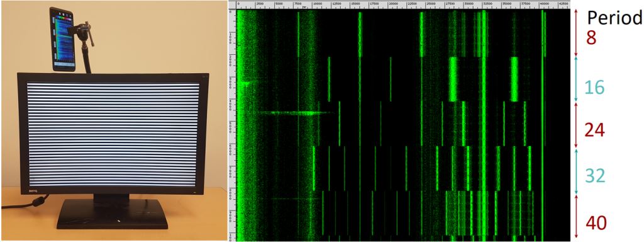Click the "40000" mark on the frequency ruler
The width and height of the screenshot is (644, 242).
pos(544,4)
